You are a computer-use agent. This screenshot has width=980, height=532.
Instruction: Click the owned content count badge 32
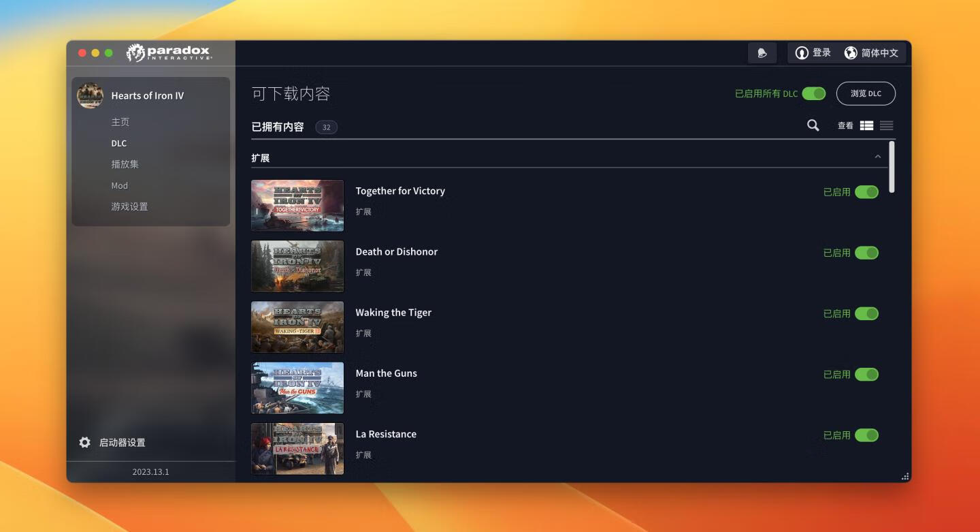click(x=327, y=127)
